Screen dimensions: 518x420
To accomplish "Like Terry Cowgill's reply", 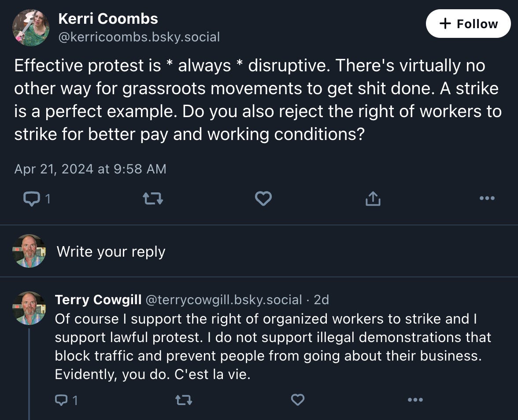I will coord(298,400).
